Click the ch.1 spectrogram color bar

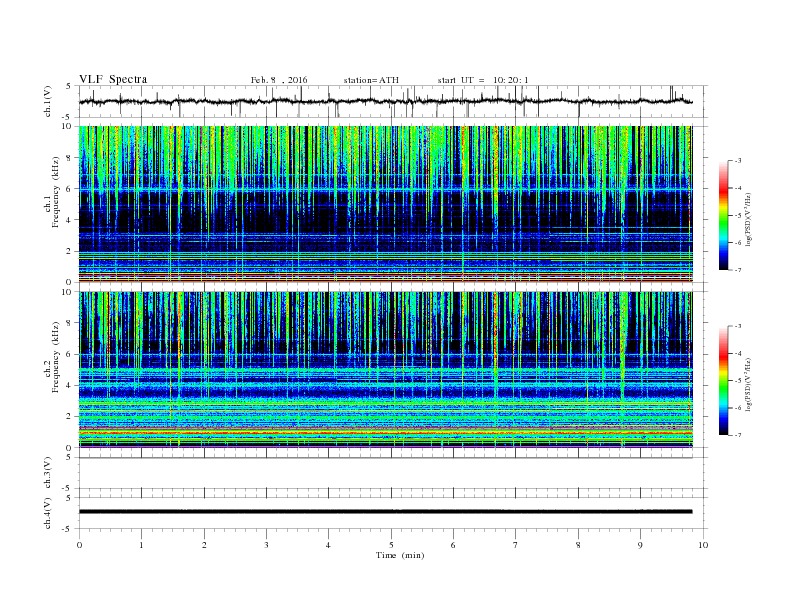tap(723, 215)
